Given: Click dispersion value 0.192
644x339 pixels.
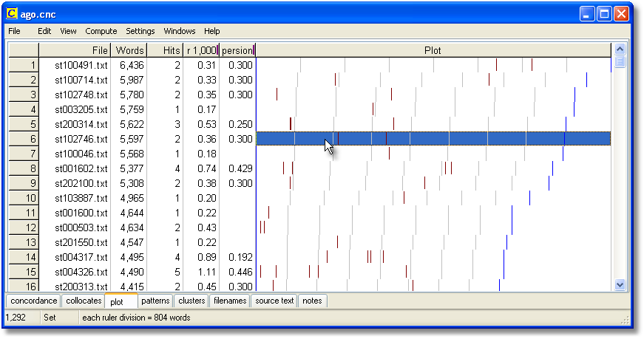Looking at the screenshot, I should pyautogui.click(x=240, y=257).
